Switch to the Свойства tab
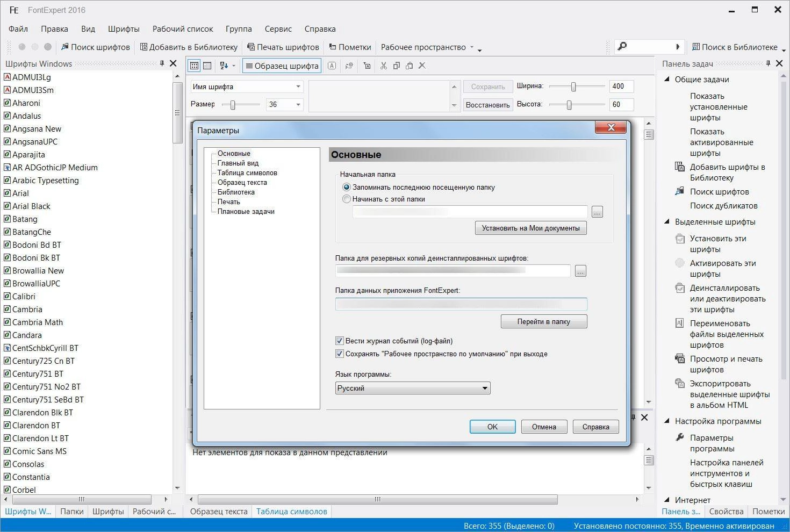790x532 pixels. click(726, 511)
